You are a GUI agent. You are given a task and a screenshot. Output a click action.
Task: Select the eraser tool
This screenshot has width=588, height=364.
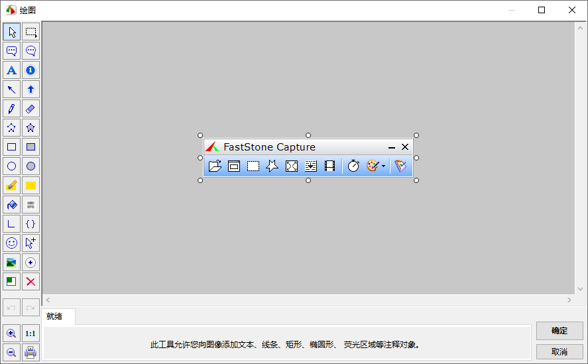30,109
